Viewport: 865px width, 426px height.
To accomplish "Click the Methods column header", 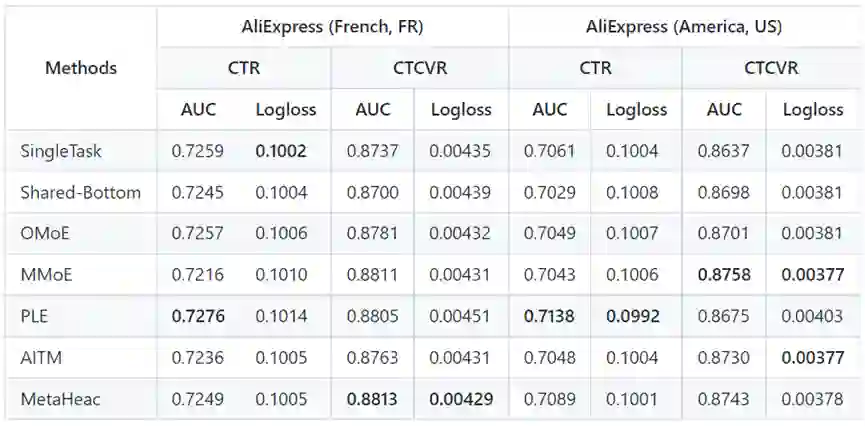I will [x=81, y=68].
